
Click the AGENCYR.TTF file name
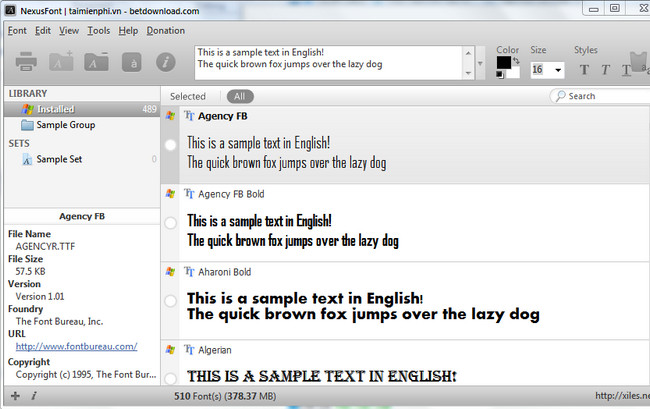click(x=45, y=247)
